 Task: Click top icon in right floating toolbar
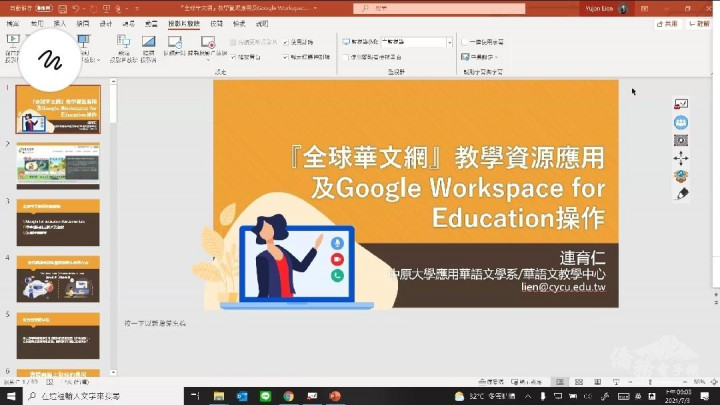point(681,104)
